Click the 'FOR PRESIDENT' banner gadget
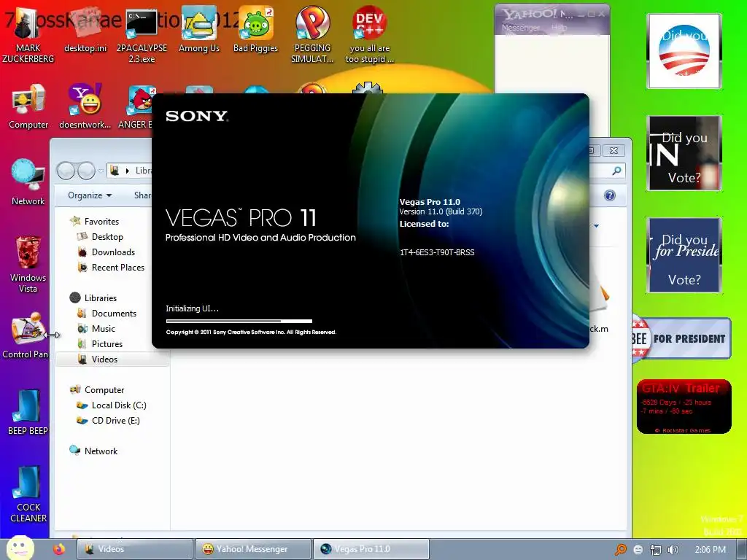 681,338
